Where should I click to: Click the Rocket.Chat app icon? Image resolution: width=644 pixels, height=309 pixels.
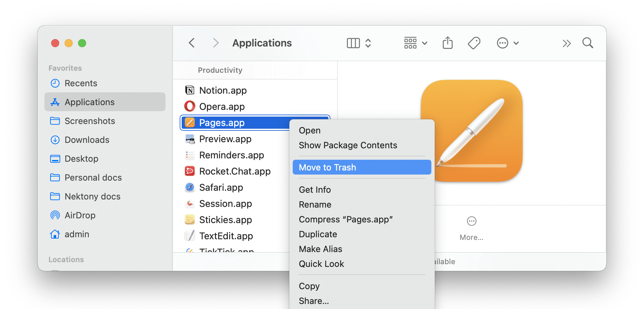(x=190, y=171)
